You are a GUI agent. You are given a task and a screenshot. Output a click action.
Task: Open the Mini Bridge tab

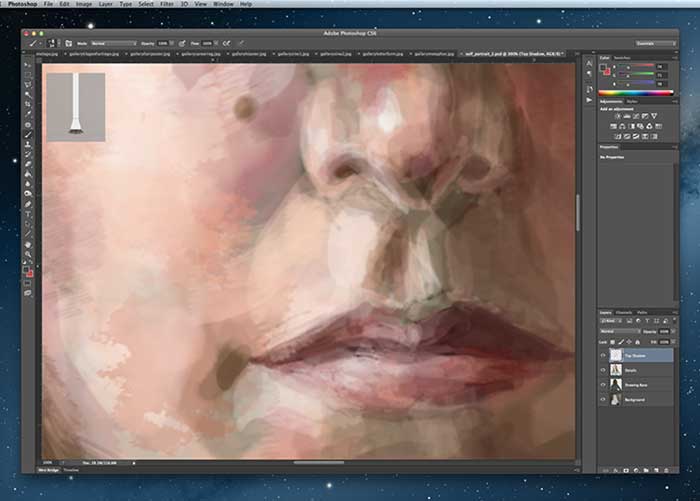coord(48,470)
